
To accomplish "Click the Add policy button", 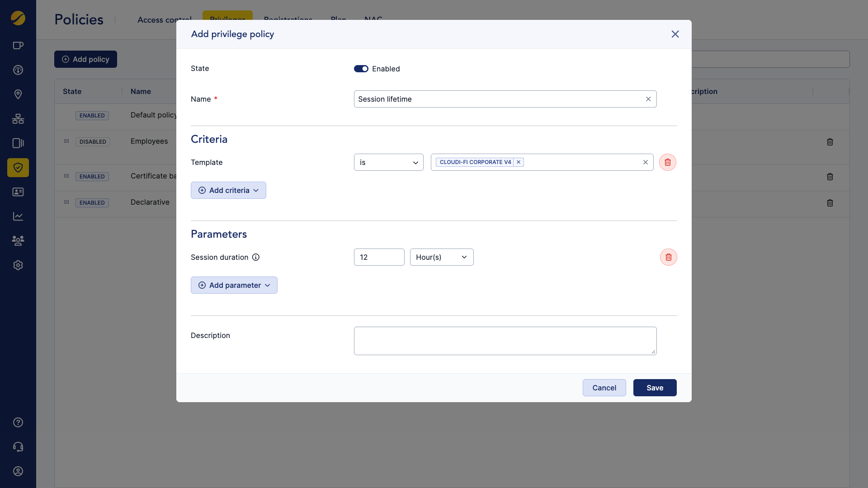I will tap(85, 59).
